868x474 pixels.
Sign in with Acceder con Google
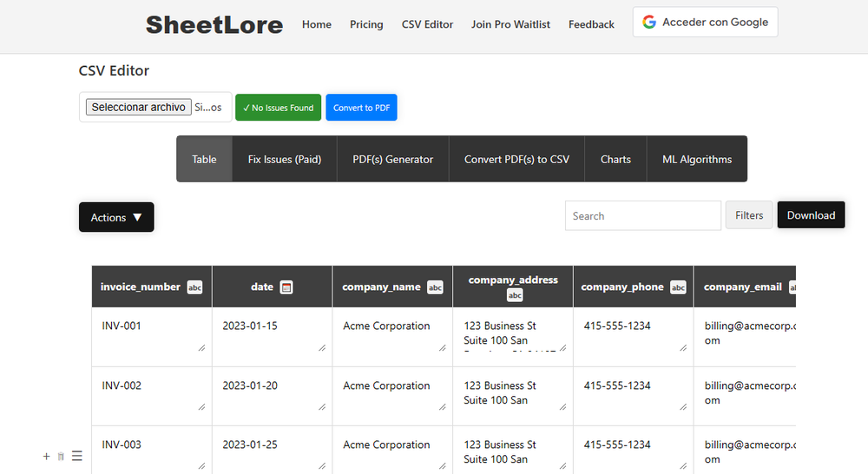[x=705, y=23]
